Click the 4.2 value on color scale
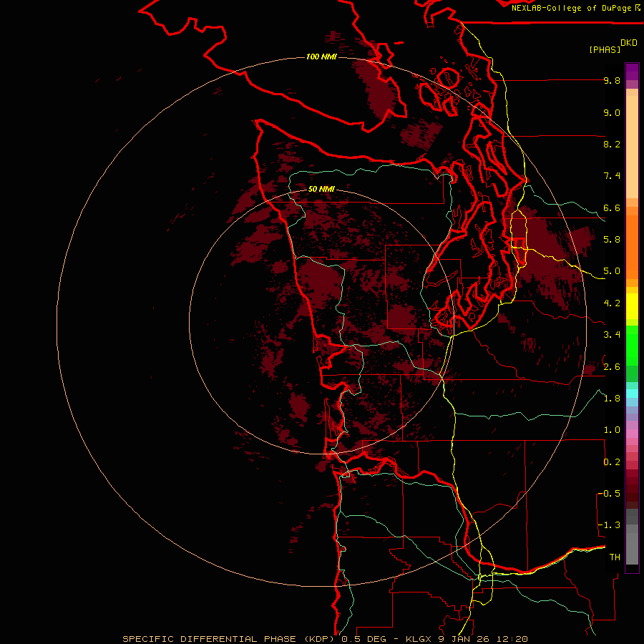Image resolution: width=644 pixels, height=644 pixels. tap(612, 303)
